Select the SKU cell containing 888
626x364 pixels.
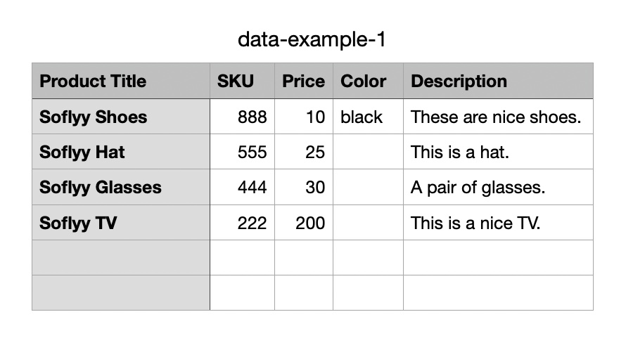tap(242, 117)
